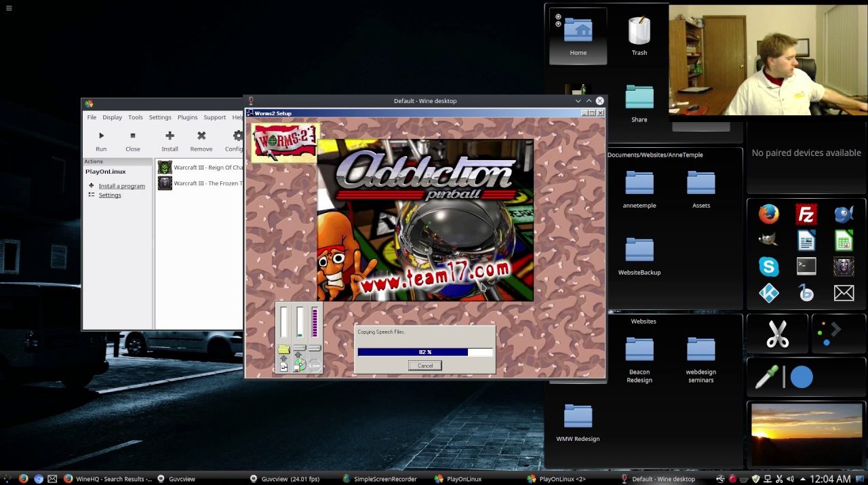Click the Run button in PlayOnLinux toolbar

point(101,141)
